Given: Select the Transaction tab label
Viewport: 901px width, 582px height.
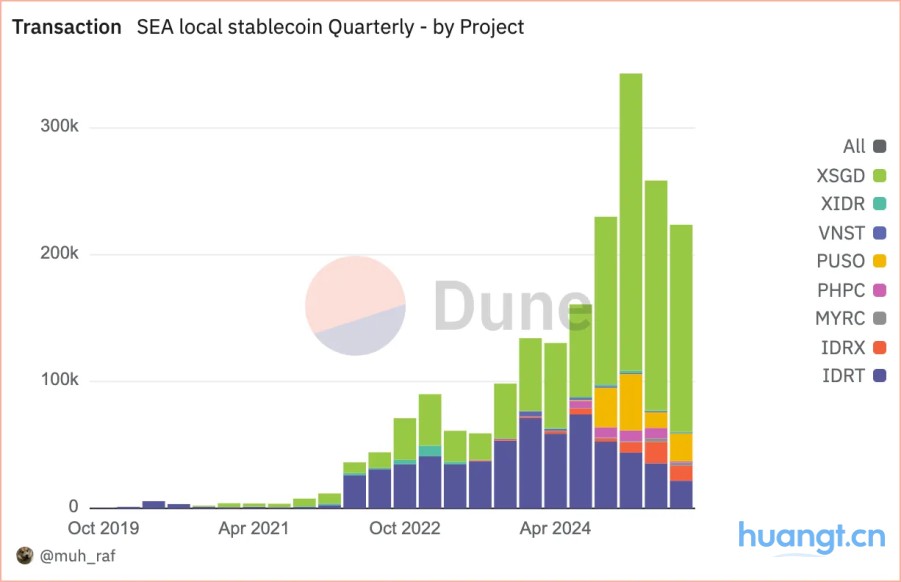Looking at the screenshot, I should click(66, 27).
